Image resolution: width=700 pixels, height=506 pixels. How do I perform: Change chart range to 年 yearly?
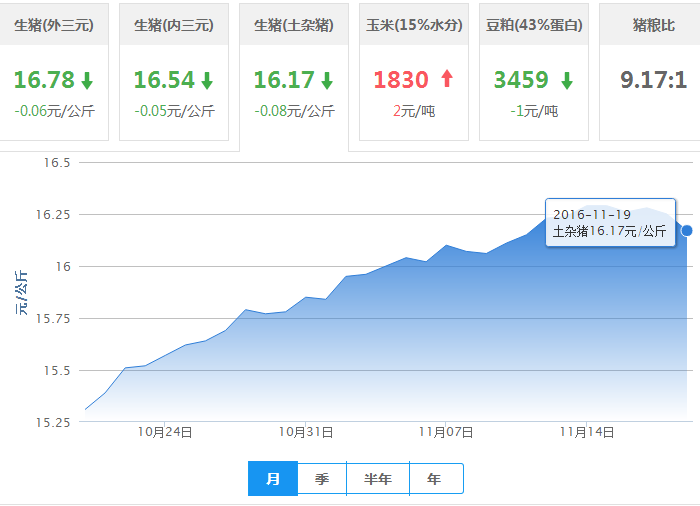tap(434, 479)
